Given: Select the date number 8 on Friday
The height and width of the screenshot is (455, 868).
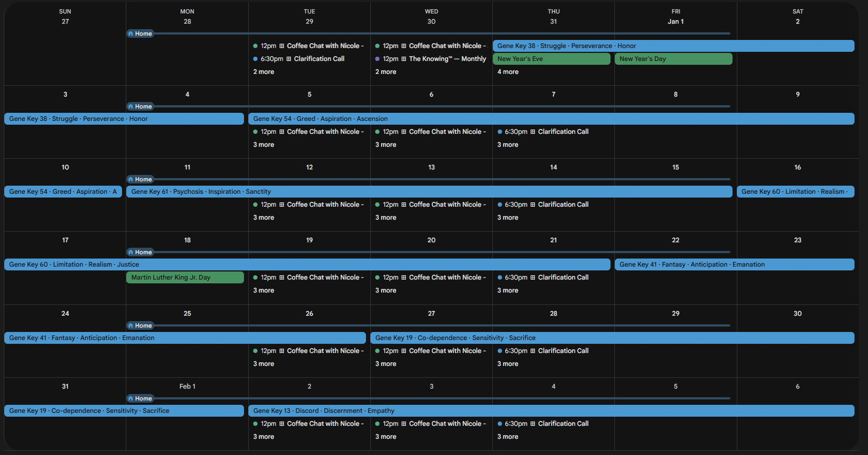Looking at the screenshot, I should coord(676,94).
